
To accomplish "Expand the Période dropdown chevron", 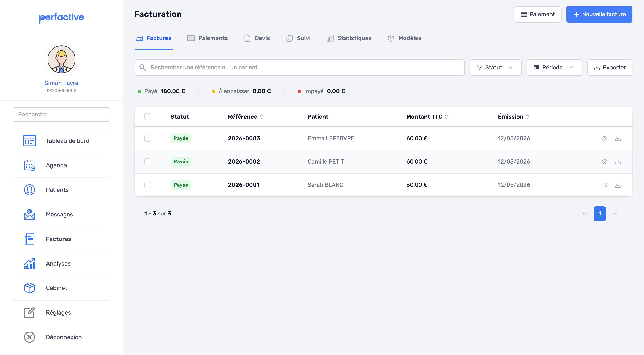I will pos(571,67).
